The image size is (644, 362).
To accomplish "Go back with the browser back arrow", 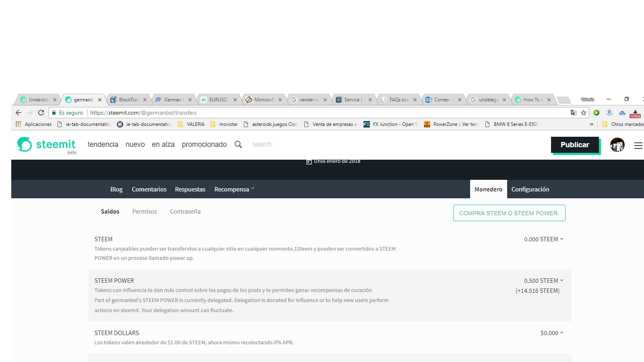I will pos(19,113).
